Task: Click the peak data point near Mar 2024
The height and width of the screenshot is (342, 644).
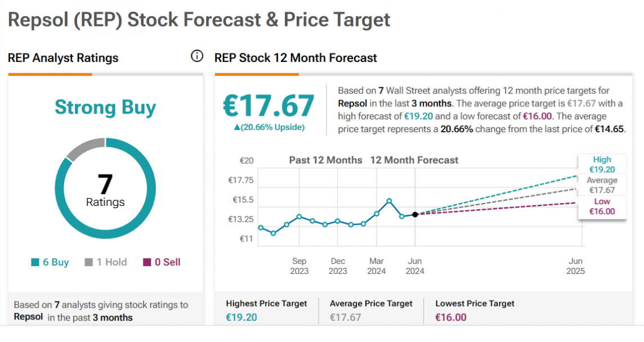Action: click(389, 200)
